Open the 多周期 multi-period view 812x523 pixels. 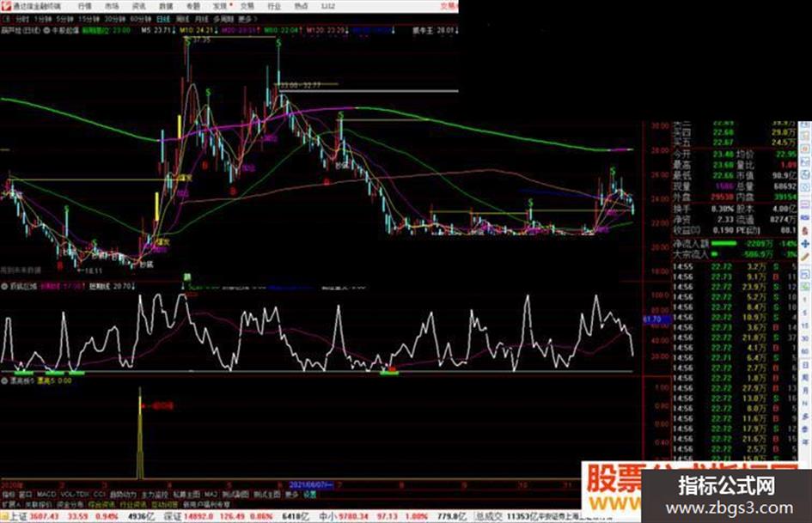pos(223,19)
